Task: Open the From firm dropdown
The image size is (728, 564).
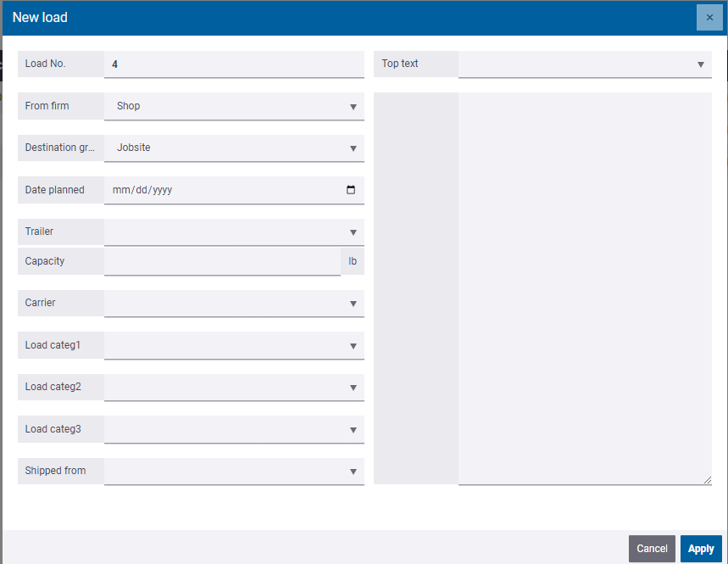Action: tap(234, 106)
